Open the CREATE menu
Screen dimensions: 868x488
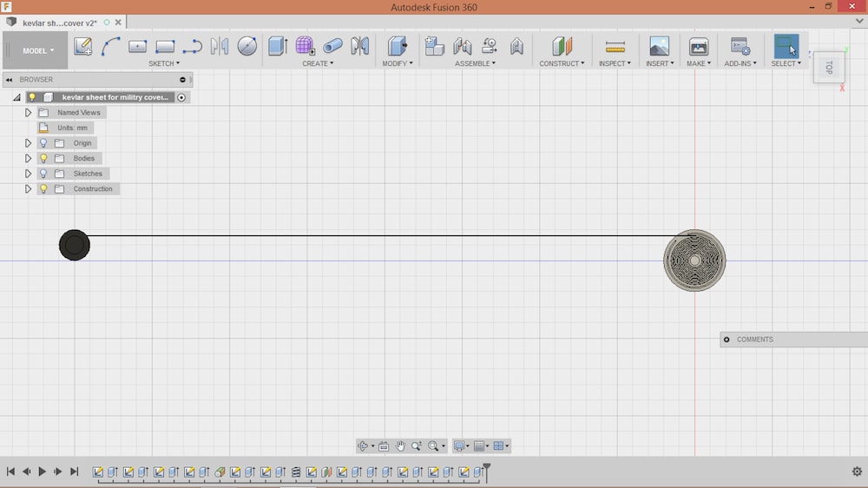pyautogui.click(x=318, y=63)
